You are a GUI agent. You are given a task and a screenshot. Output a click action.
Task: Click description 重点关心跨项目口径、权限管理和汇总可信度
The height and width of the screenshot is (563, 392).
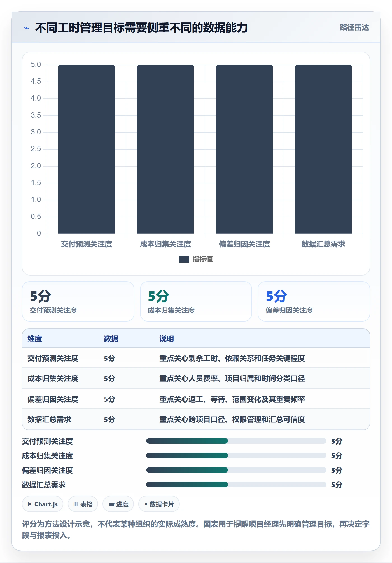pyautogui.click(x=232, y=419)
